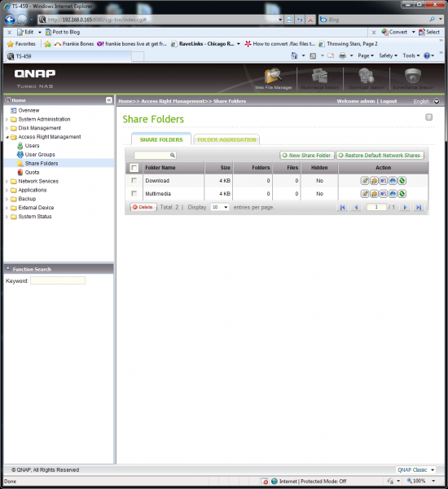This screenshot has height=489, width=448.
Task: Click the Delete button
Action: [x=143, y=207]
